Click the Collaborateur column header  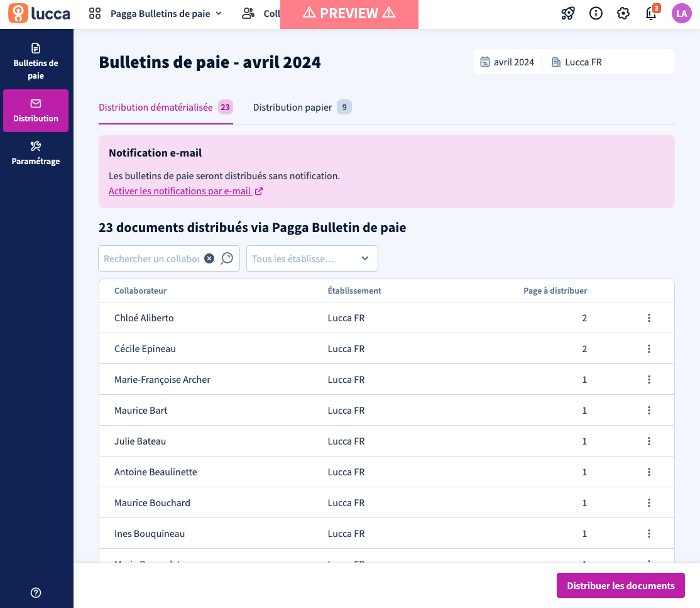[140, 291]
